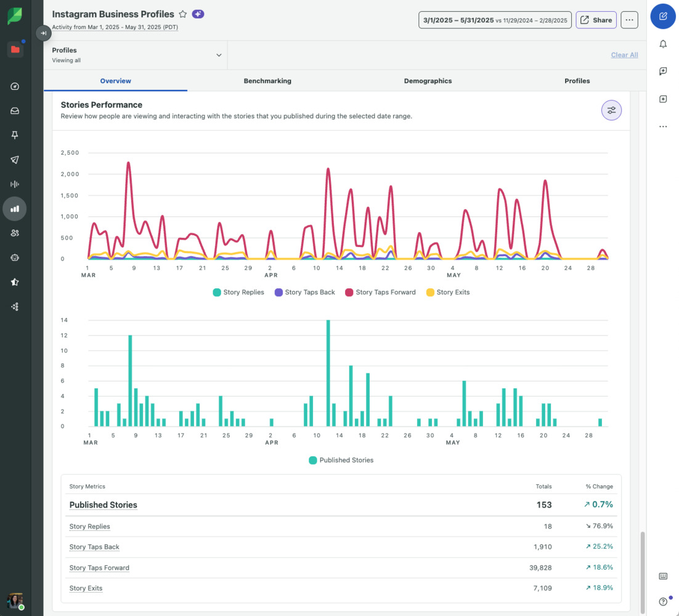679x616 pixels.
Task: Open the blue Compose pencil icon
Action: pyautogui.click(x=663, y=17)
